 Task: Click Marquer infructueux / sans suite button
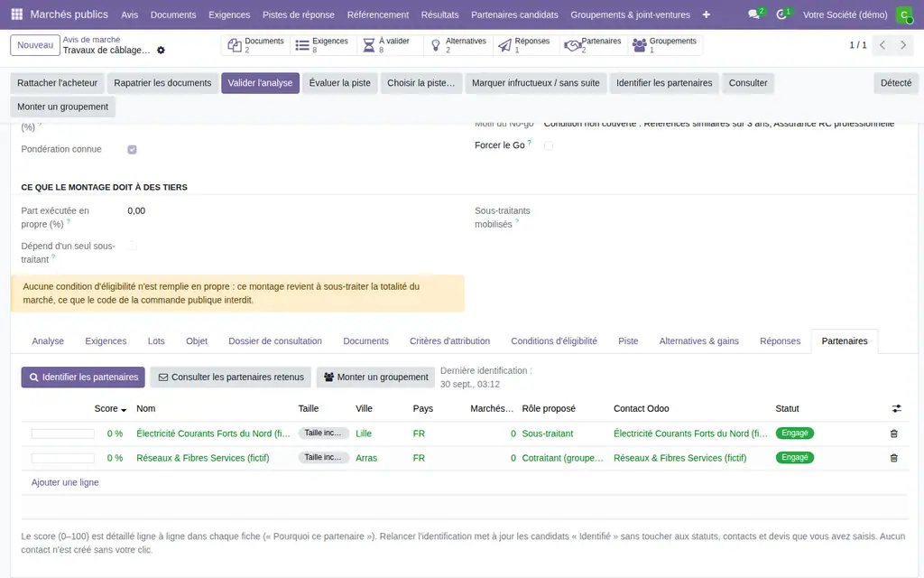pyautogui.click(x=535, y=83)
